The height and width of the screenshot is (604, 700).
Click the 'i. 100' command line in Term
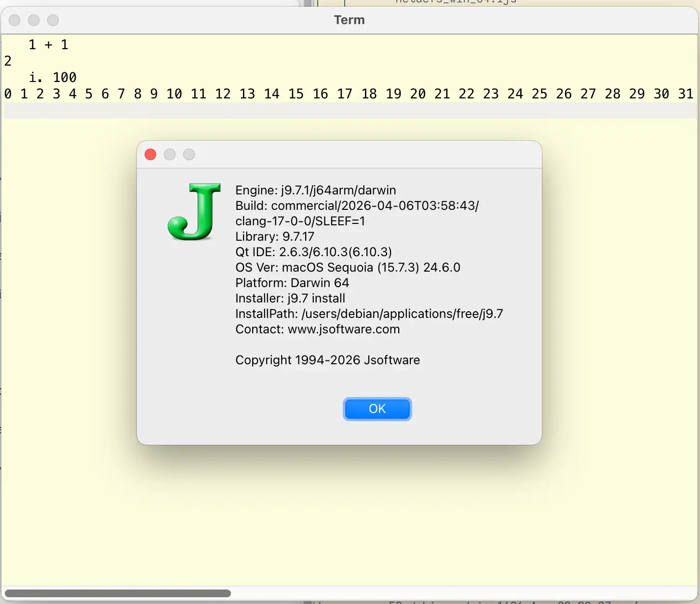pos(53,77)
